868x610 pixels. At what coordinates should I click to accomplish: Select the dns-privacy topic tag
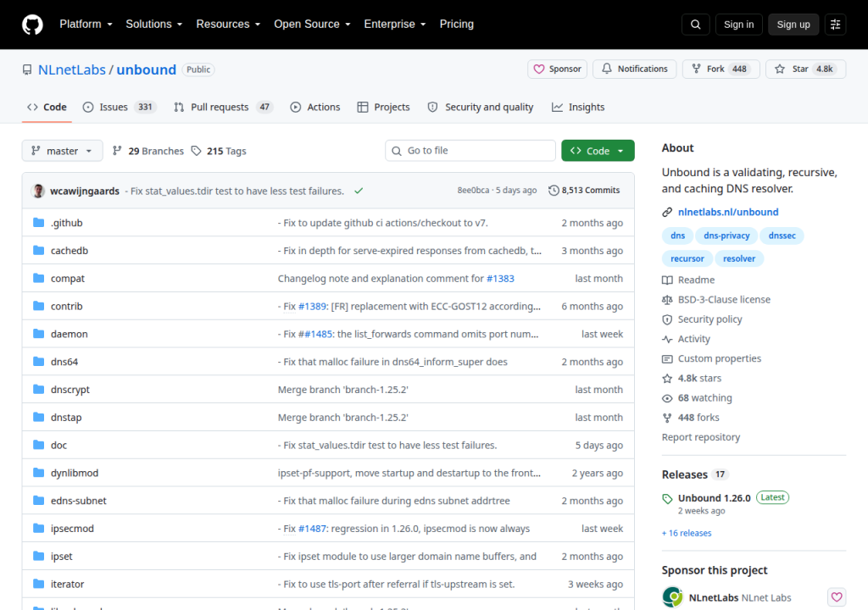pyautogui.click(x=726, y=236)
